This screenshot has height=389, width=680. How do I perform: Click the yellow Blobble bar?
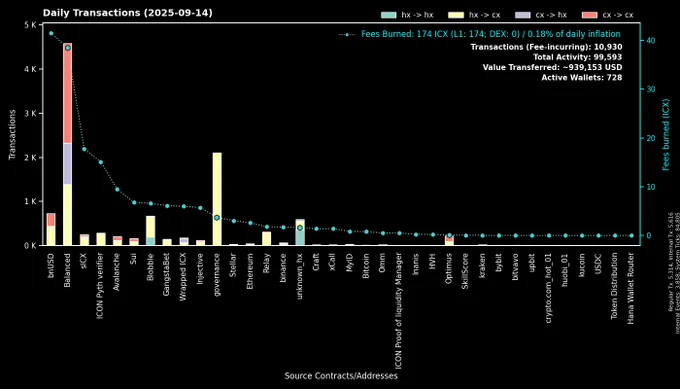pyautogui.click(x=150, y=226)
